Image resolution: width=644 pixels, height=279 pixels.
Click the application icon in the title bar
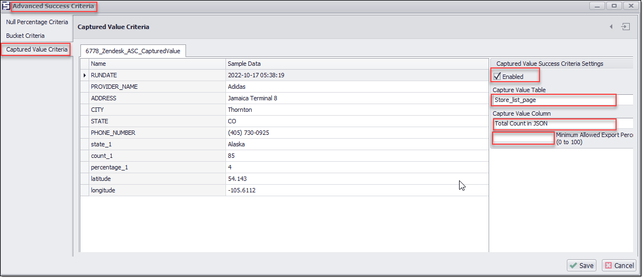pyautogui.click(x=6, y=7)
